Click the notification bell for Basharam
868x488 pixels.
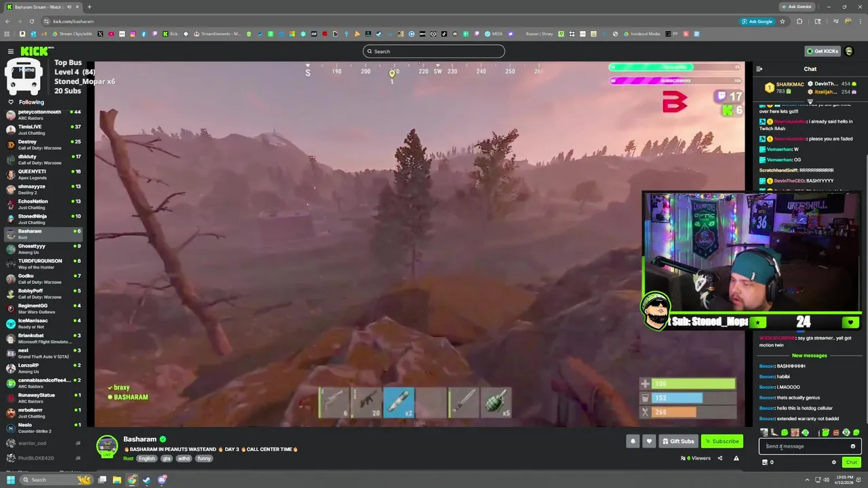(x=633, y=441)
